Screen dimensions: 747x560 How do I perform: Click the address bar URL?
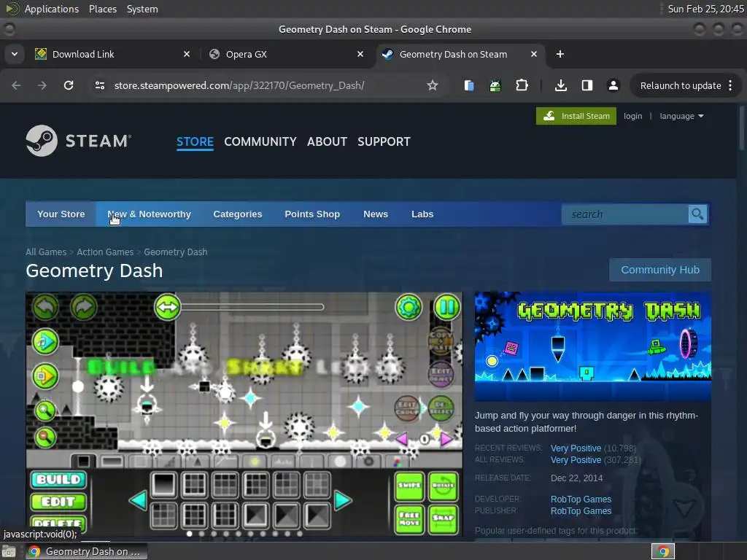pyautogui.click(x=239, y=85)
